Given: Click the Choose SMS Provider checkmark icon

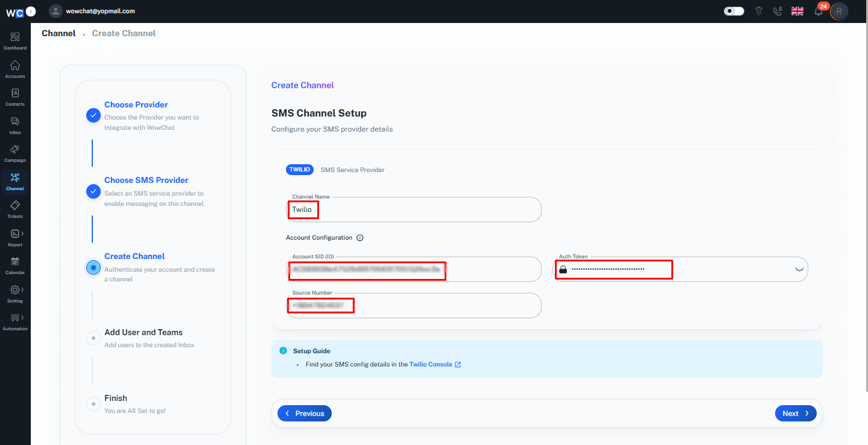Looking at the screenshot, I should coord(93,191).
